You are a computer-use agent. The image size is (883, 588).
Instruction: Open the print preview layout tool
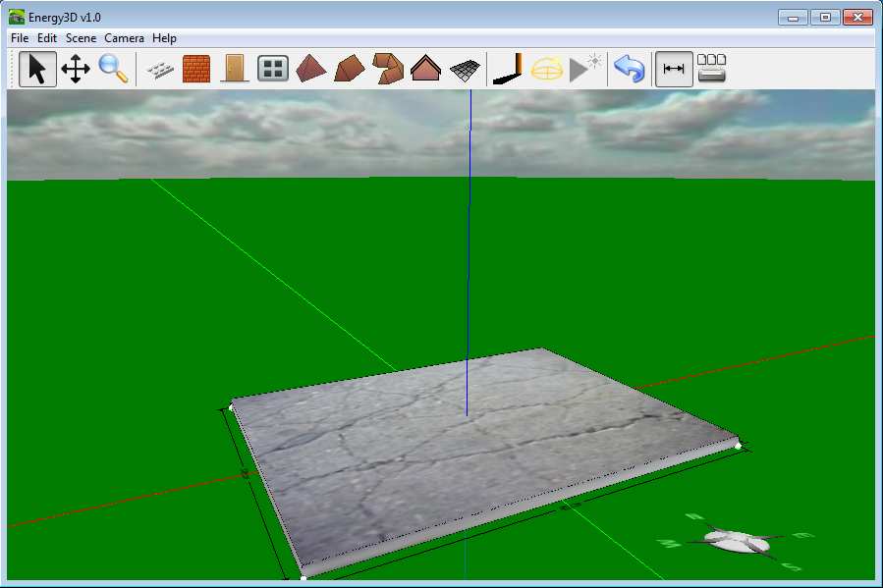pyautogui.click(x=712, y=69)
